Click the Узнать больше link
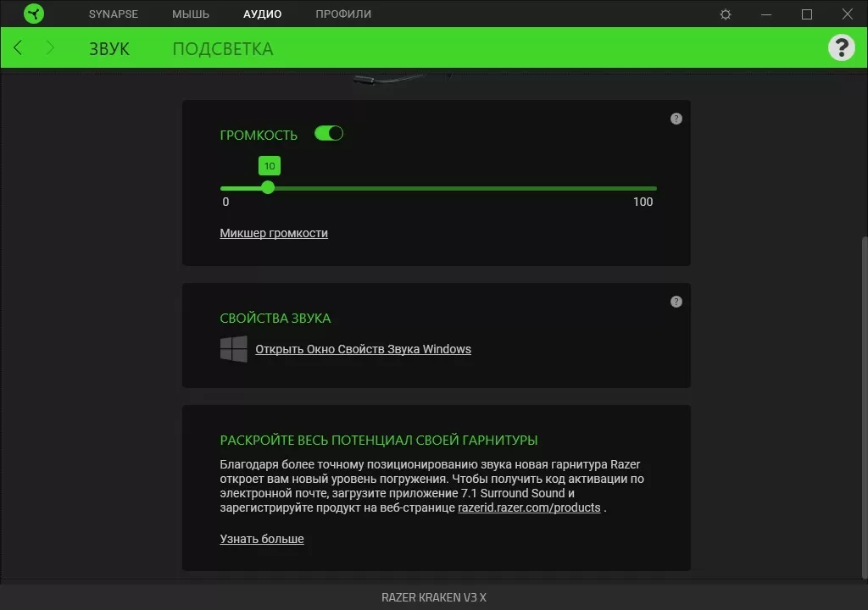Image resolution: width=868 pixels, height=610 pixels. click(262, 539)
